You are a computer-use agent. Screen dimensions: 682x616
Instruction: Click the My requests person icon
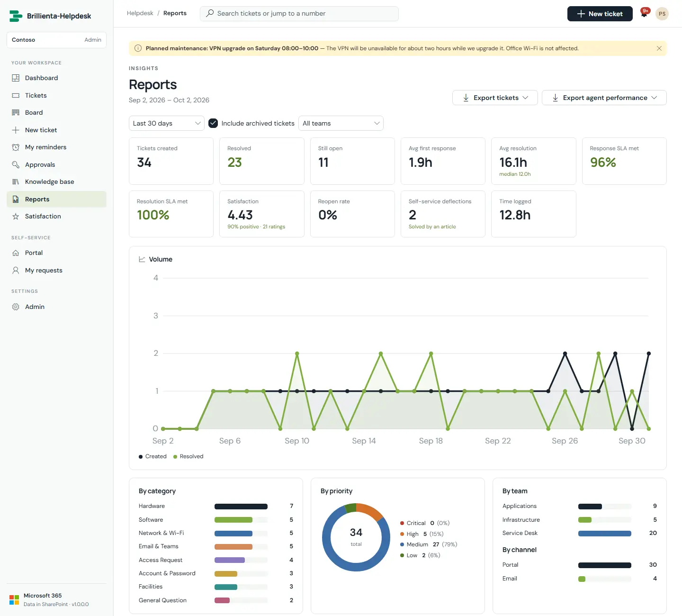click(x=16, y=271)
